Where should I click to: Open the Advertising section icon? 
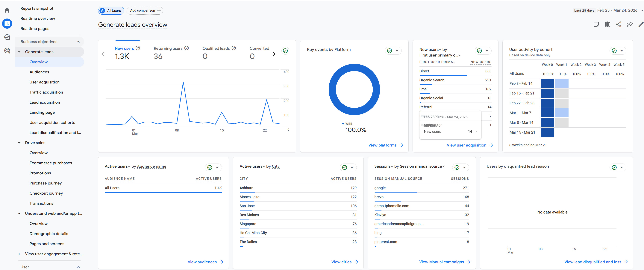point(7,51)
